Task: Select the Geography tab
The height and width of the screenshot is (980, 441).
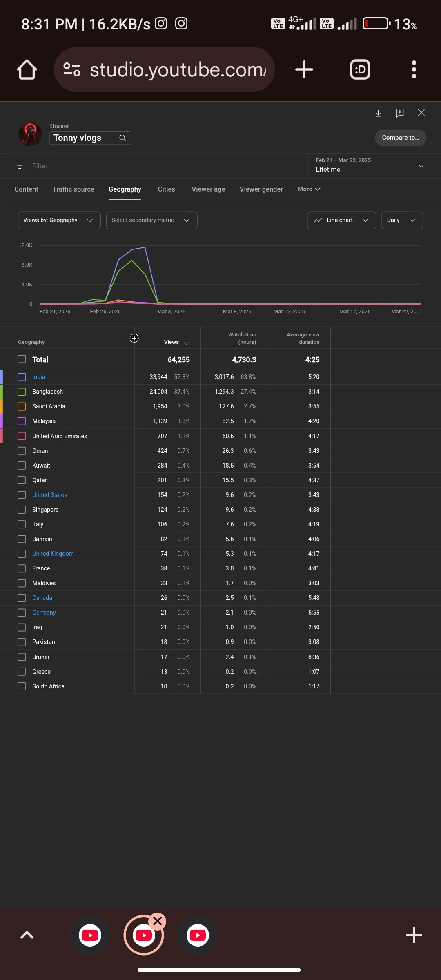Action: click(x=125, y=189)
